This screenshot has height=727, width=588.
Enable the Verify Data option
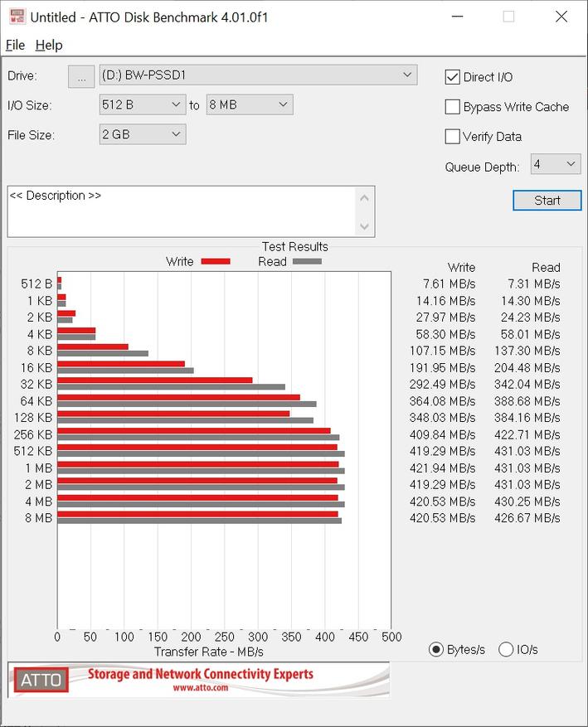(x=453, y=137)
